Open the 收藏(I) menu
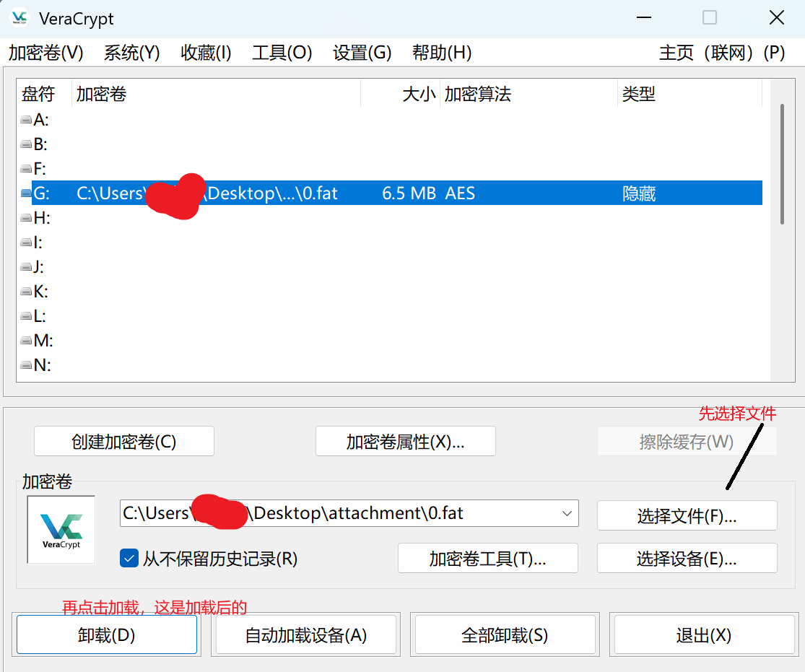The width and height of the screenshot is (805, 672). coord(206,53)
